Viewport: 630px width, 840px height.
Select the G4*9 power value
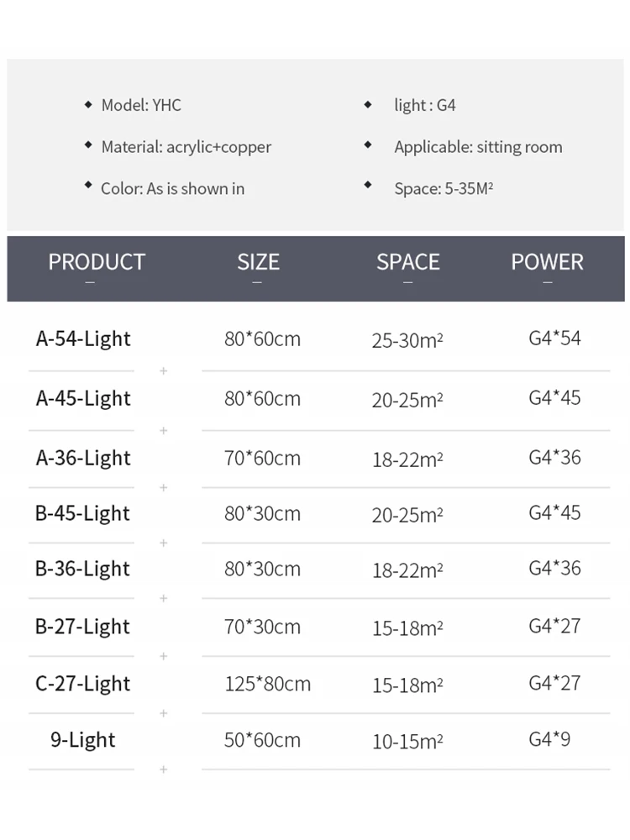(549, 739)
